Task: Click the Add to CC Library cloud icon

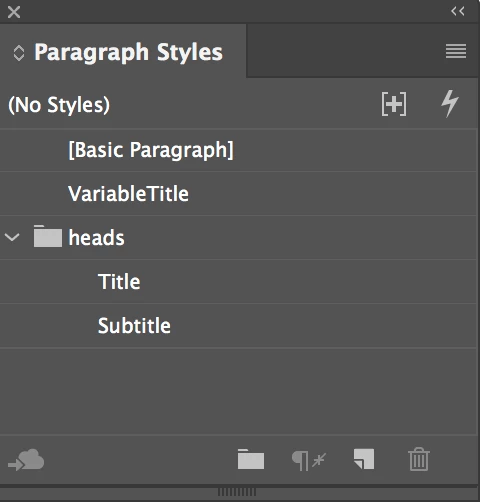Action: (26, 460)
